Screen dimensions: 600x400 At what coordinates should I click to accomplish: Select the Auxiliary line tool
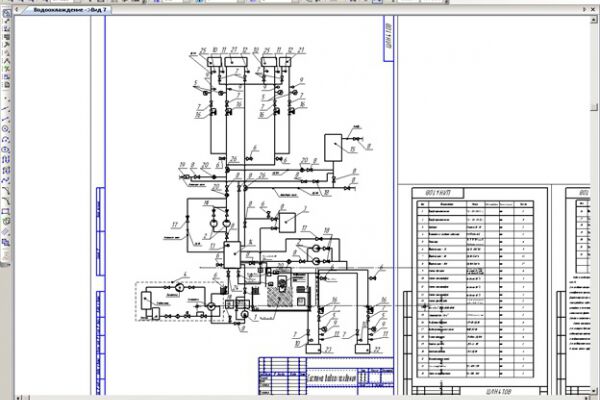tap(6, 109)
